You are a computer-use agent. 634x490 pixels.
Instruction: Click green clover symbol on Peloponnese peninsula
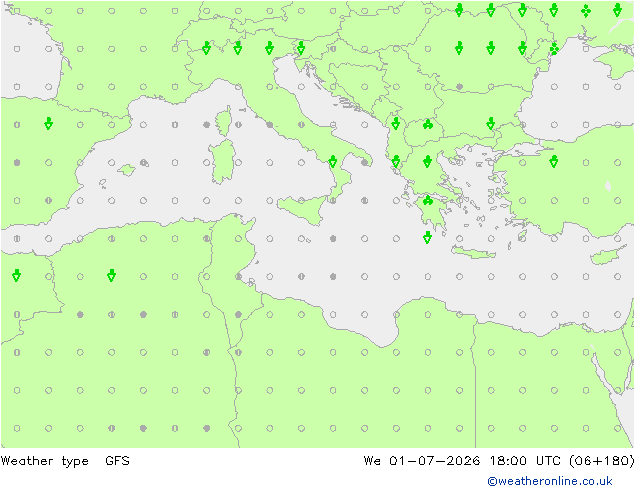(428, 200)
